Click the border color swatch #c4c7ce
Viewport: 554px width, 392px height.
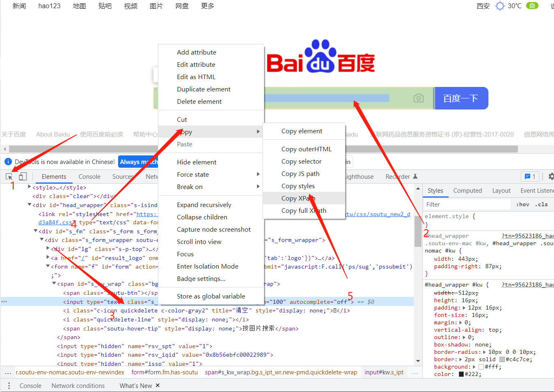click(x=502, y=360)
